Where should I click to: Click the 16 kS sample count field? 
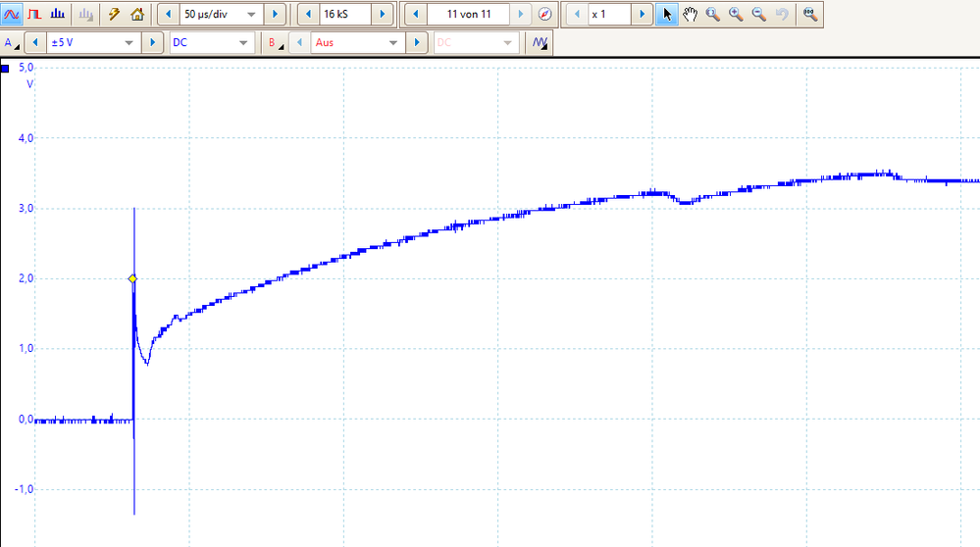coord(345,14)
